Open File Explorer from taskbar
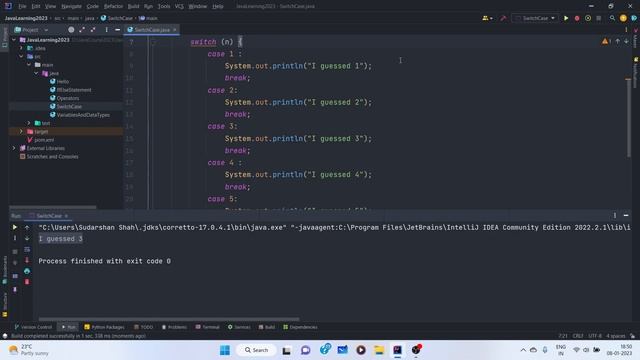The image size is (640, 360). 379,350
